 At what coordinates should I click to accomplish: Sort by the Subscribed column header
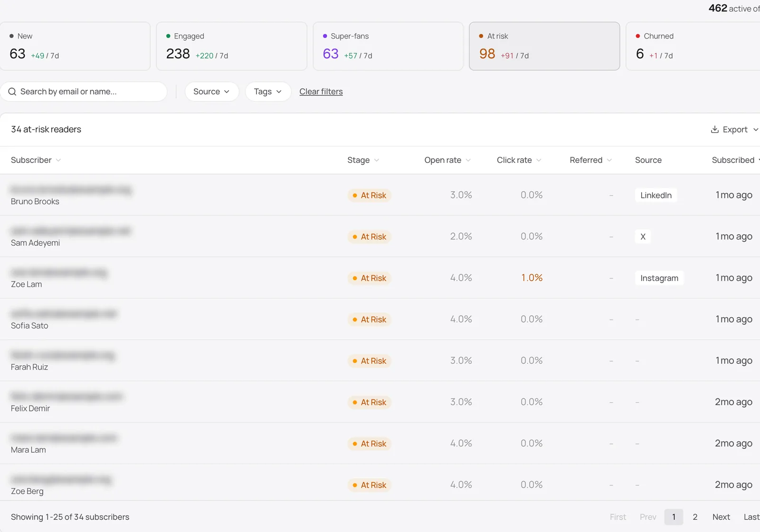[735, 160]
